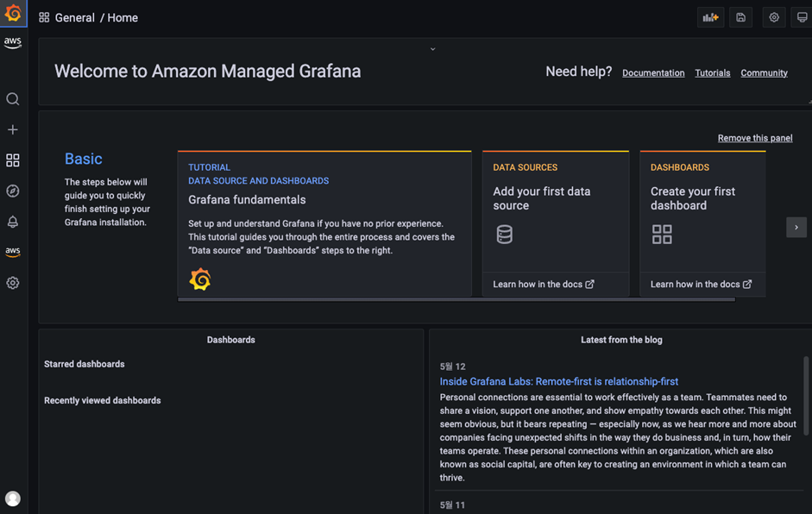Click the database icon in the Data Sources card

505,235
